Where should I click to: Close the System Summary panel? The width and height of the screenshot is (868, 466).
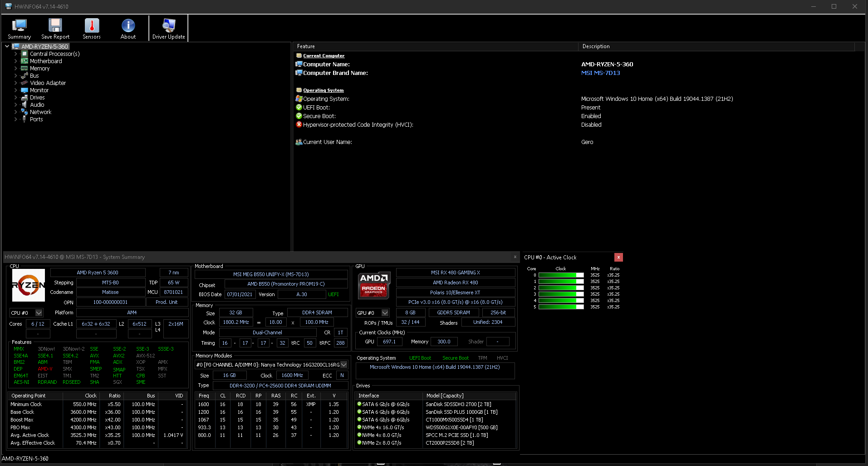[x=515, y=257]
